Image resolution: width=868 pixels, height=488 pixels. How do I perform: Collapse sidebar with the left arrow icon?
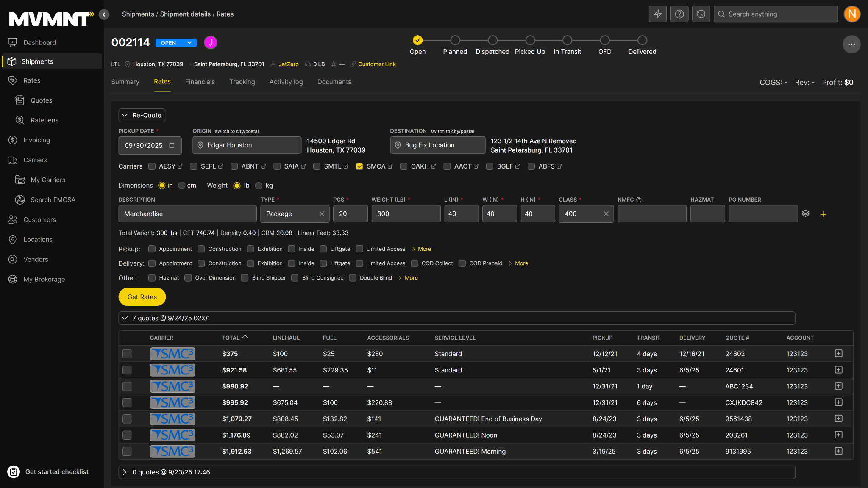click(x=104, y=14)
